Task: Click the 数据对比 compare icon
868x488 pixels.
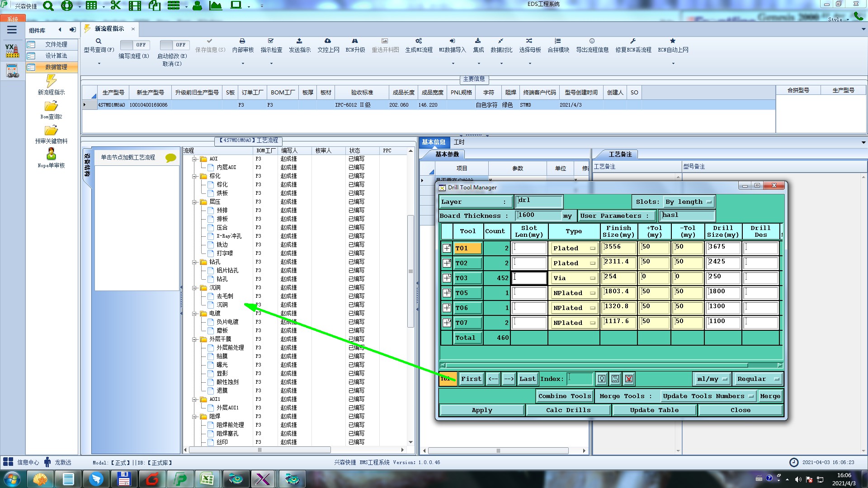Action: 501,41
